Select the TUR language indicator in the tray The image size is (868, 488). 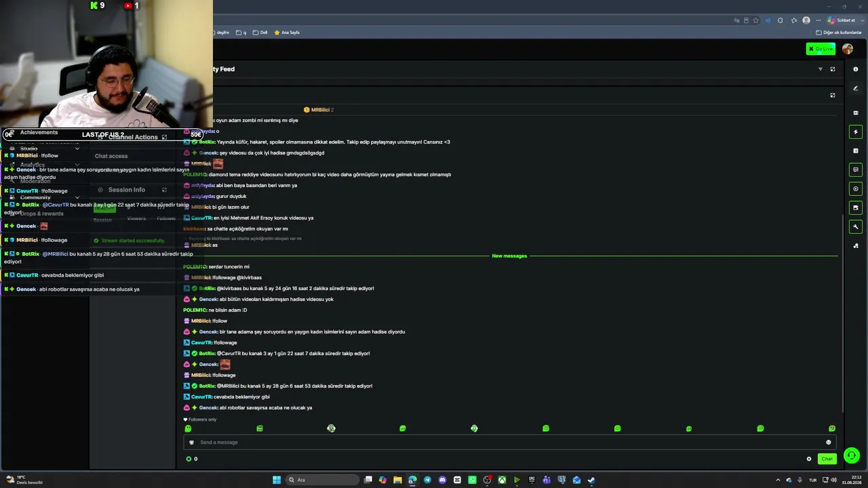pos(812,480)
